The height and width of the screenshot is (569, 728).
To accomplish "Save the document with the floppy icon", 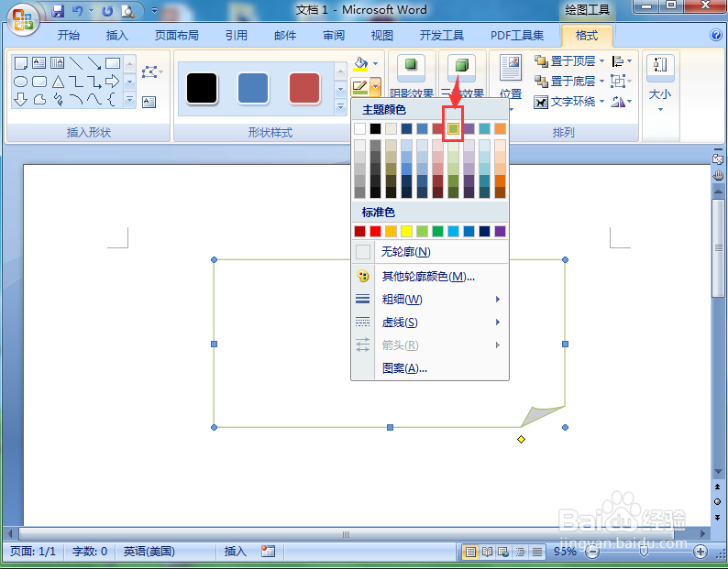I will (x=58, y=11).
